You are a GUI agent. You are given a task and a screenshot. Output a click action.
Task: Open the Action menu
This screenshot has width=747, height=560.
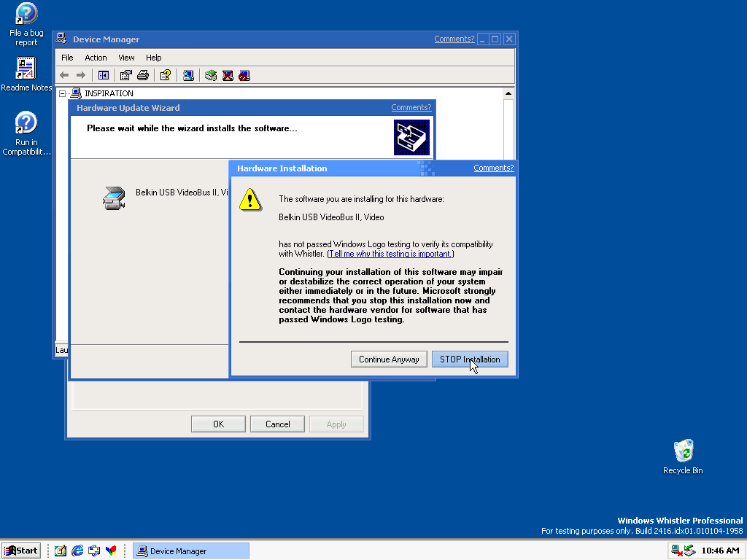pos(96,58)
